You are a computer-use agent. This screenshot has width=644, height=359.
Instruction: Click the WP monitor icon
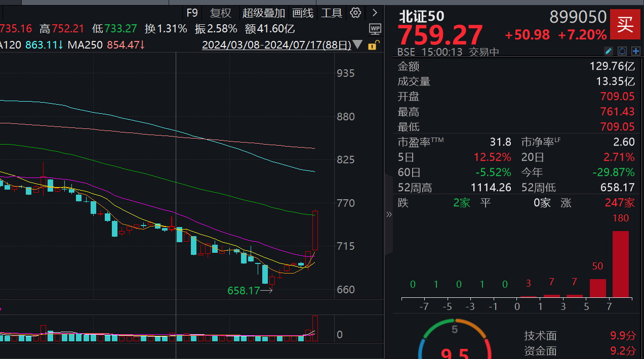click(375, 29)
